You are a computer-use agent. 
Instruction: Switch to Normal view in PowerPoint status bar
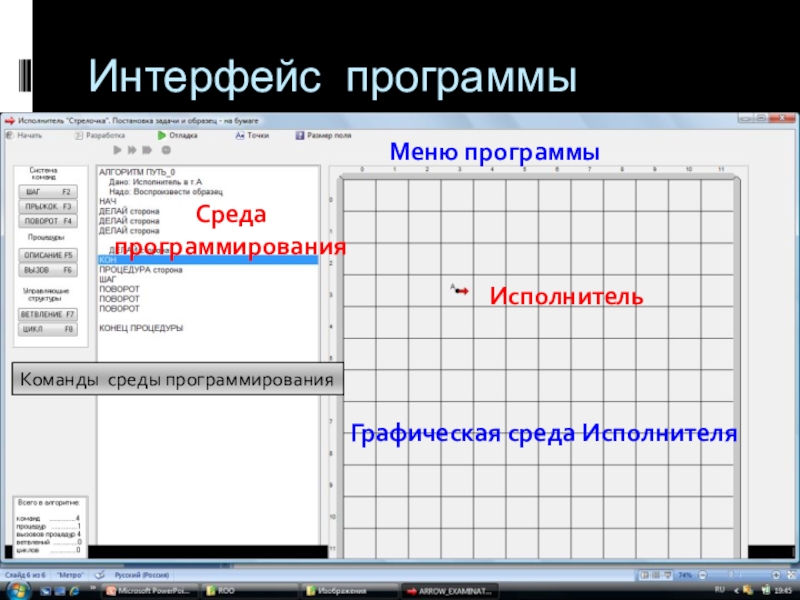tap(645, 575)
